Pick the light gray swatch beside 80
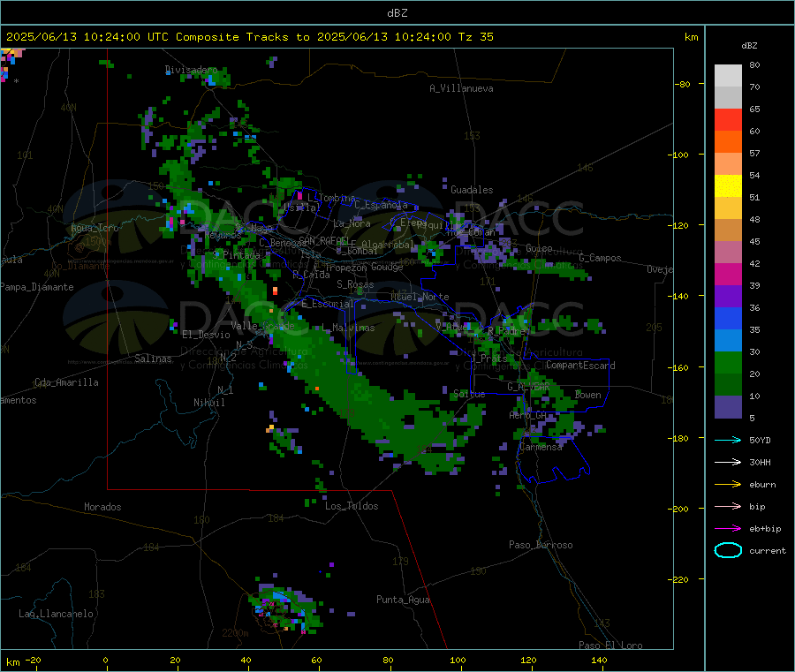Viewport: 795px width, 672px height. coord(728,76)
